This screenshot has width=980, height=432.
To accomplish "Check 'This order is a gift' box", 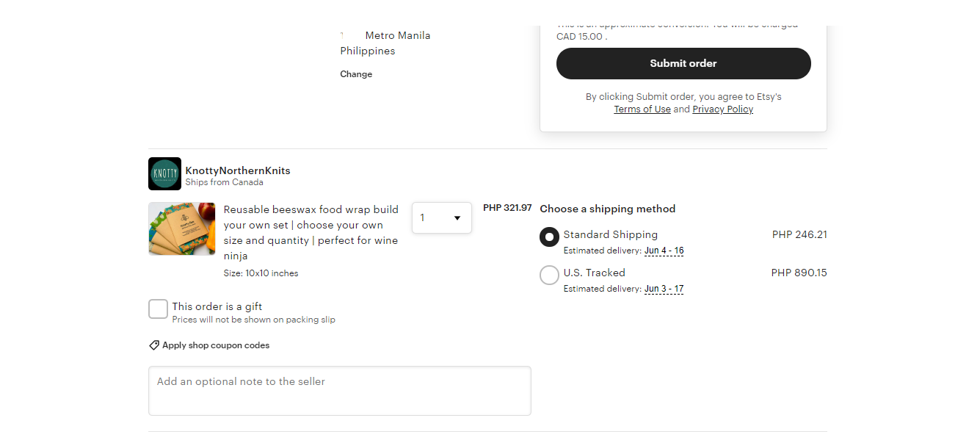I will (x=158, y=309).
